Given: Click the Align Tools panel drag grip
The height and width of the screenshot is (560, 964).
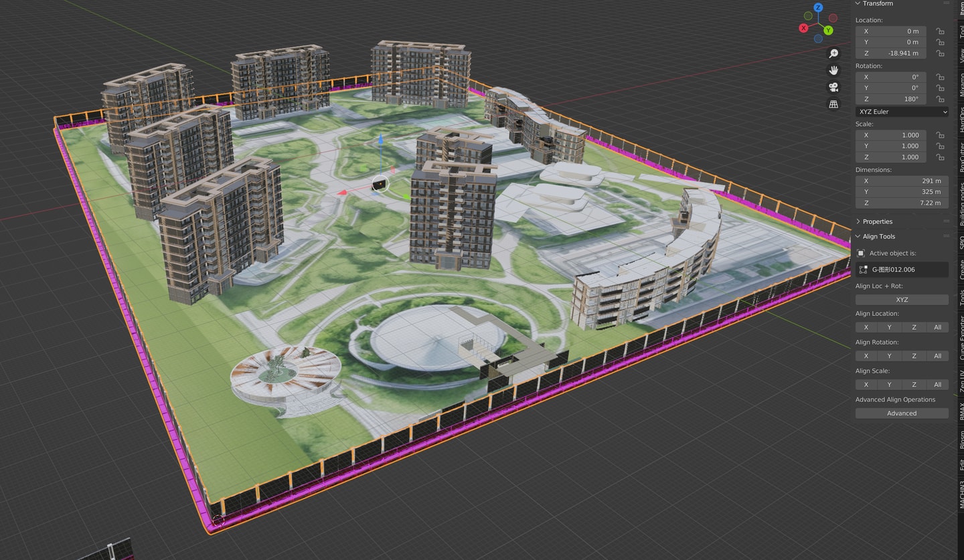Looking at the screenshot, I should [x=947, y=236].
